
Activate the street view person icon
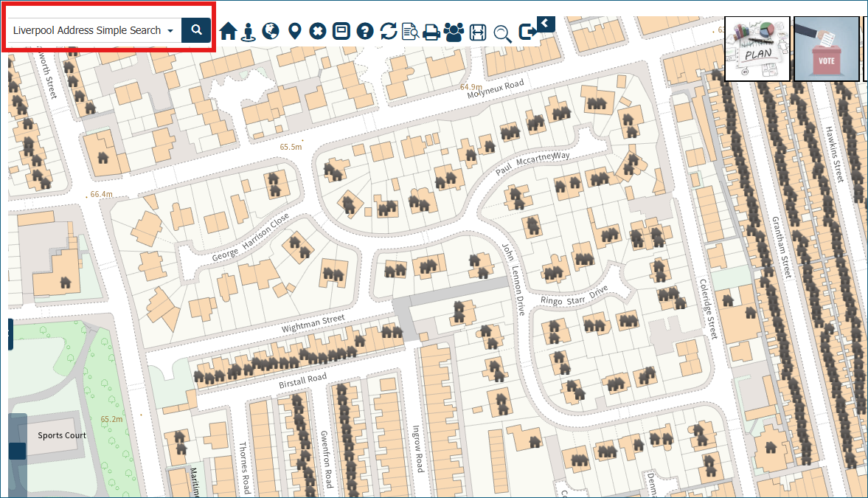[249, 32]
